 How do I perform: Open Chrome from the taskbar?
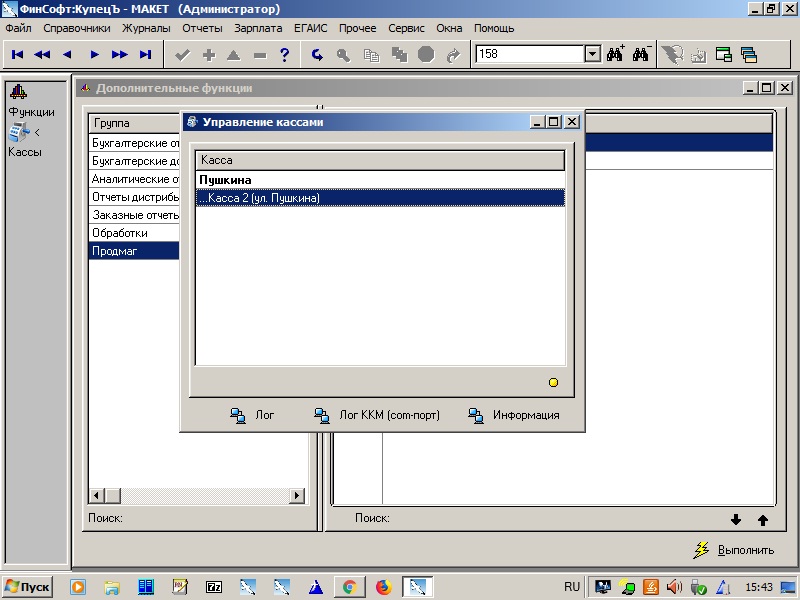pos(350,587)
